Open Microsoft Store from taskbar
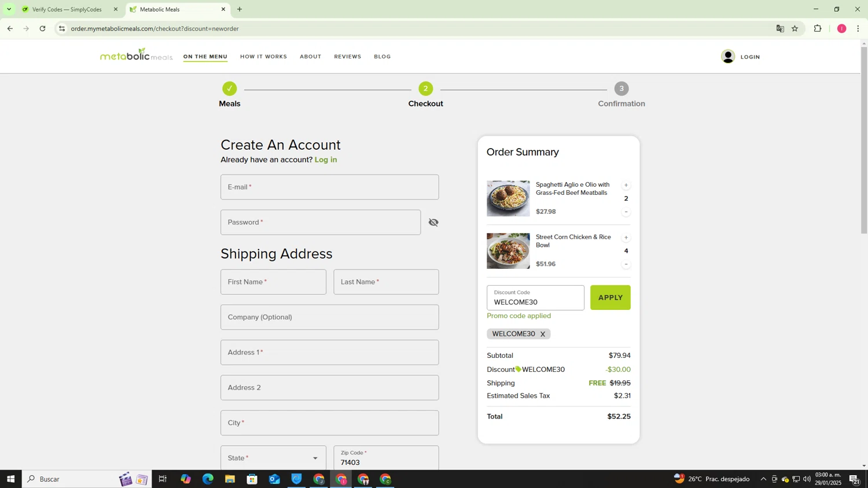The image size is (868, 488). tap(252, 479)
